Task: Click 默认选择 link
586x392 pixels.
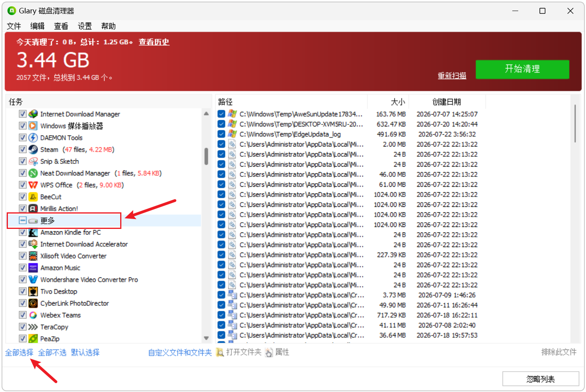Action: pos(86,353)
